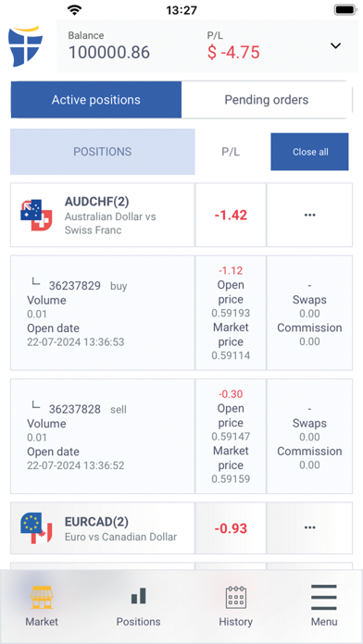Sort by the POSITIONS column header

pyautogui.click(x=103, y=152)
